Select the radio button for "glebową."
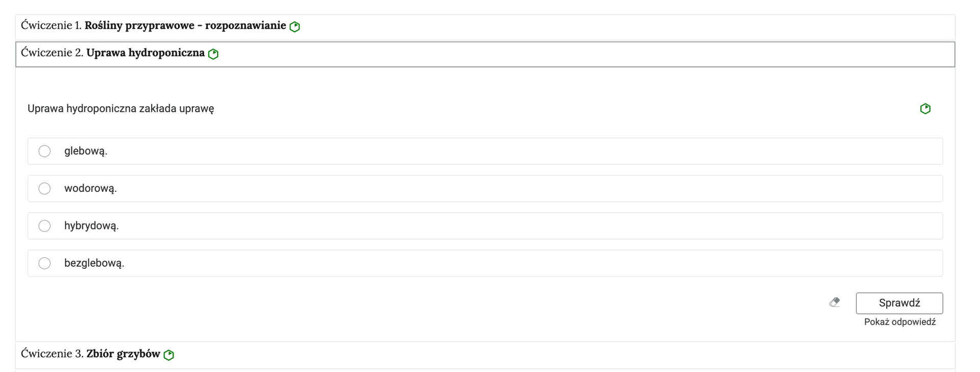 tap(45, 151)
